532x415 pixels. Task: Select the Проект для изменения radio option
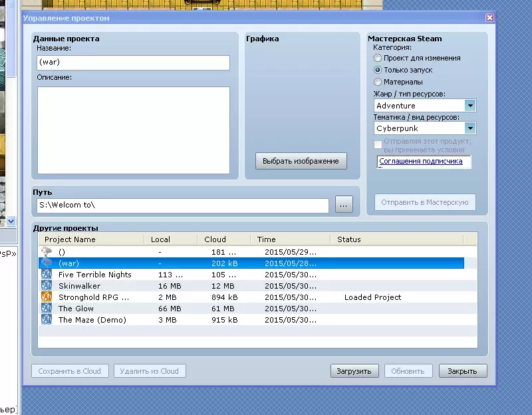pos(378,59)
